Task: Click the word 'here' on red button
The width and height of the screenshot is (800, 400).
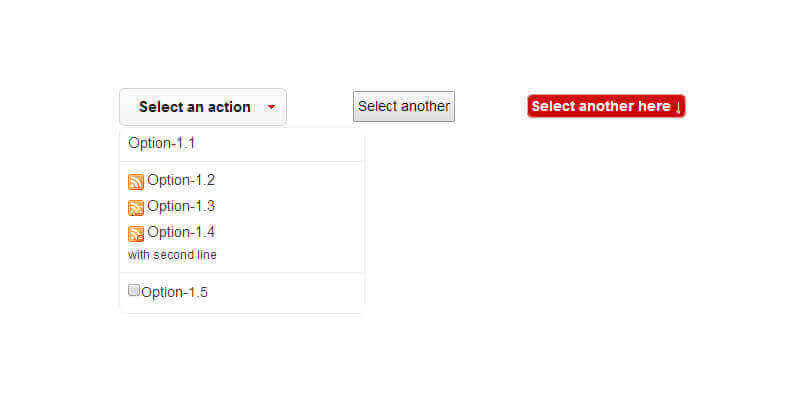Action: (x=653, y=106)
